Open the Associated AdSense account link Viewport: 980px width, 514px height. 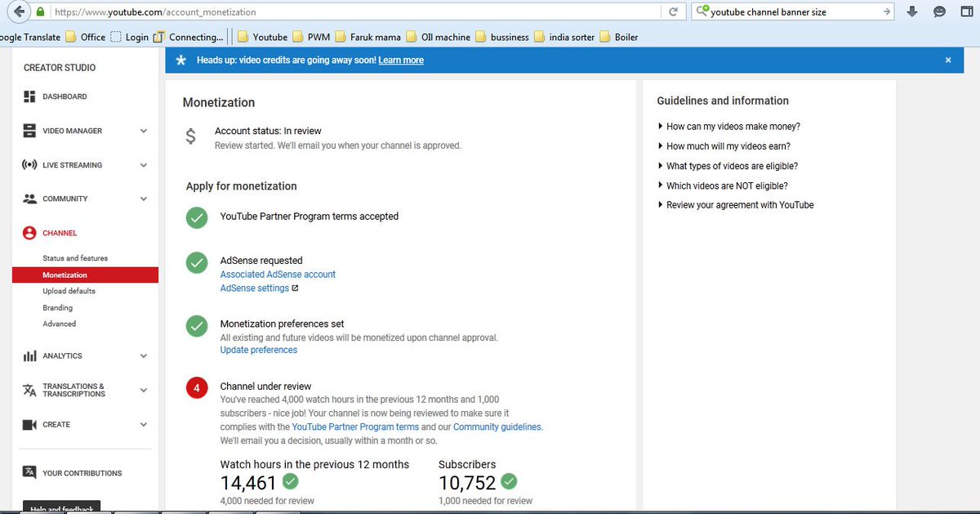[278, 275]
